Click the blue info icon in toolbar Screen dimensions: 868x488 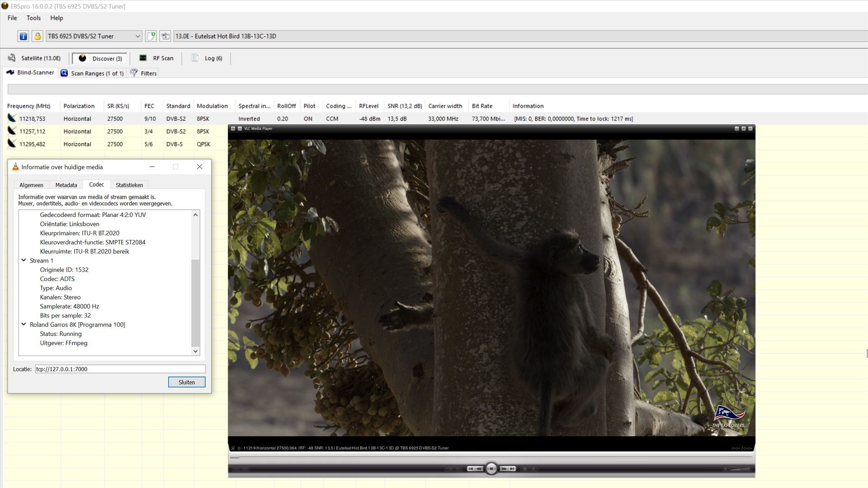tap(23, 36)
